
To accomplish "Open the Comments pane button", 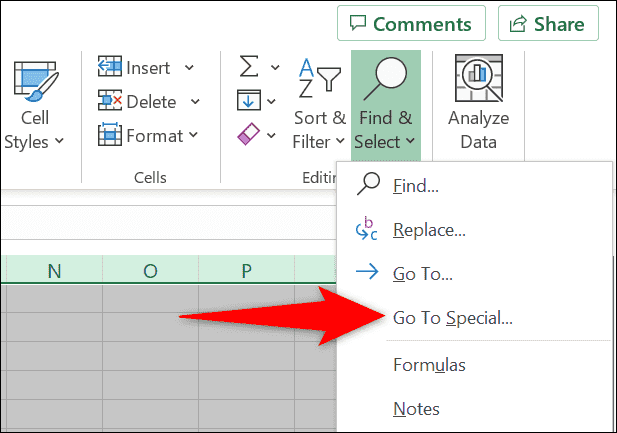I will [x=411, y=24].
